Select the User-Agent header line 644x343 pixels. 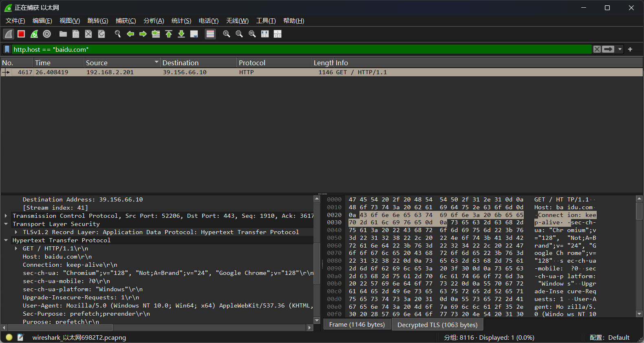point(168,305)
